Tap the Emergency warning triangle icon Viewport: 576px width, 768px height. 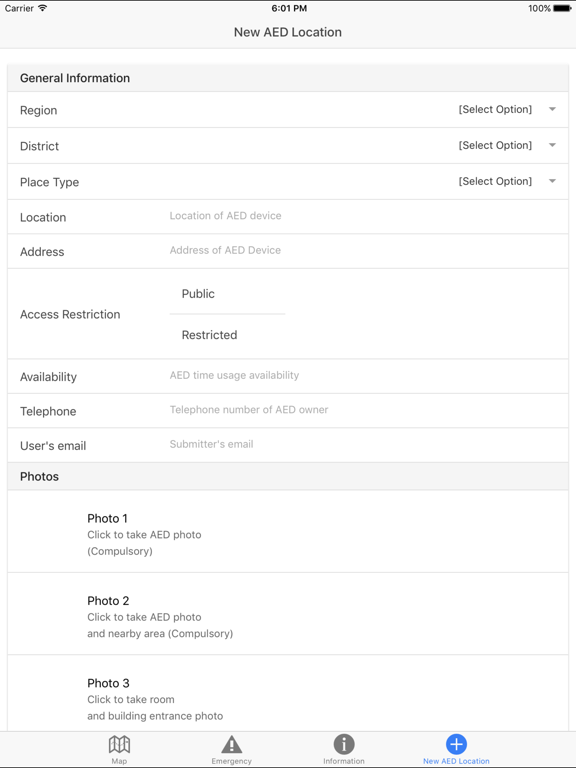(231, 744)
